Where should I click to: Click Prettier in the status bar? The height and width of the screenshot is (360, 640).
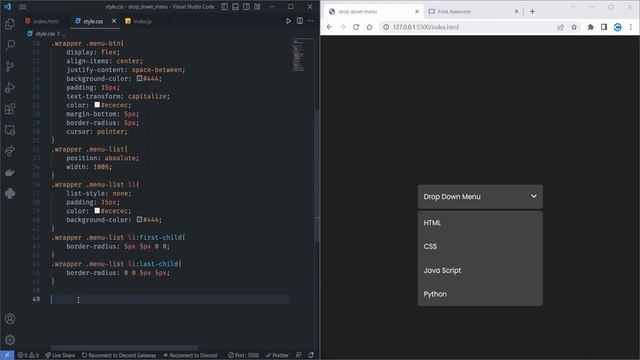coord(277,355)
